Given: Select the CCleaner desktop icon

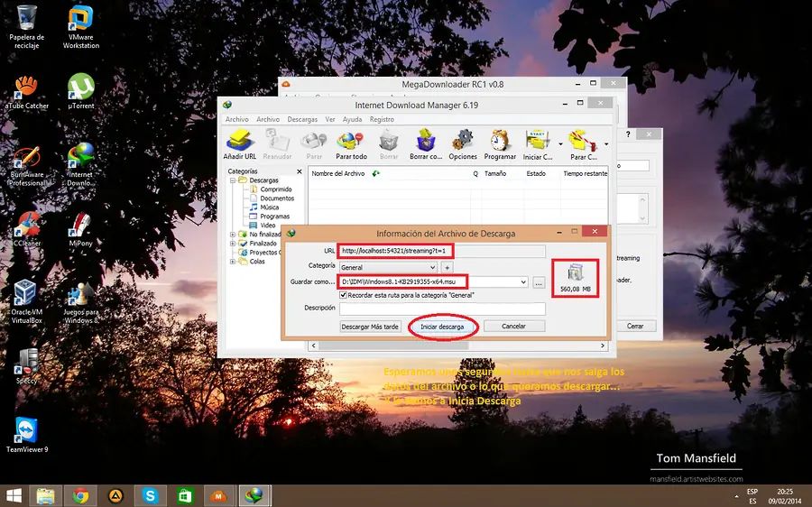Looking at the screenshot, I should click(x=26, y=229).
